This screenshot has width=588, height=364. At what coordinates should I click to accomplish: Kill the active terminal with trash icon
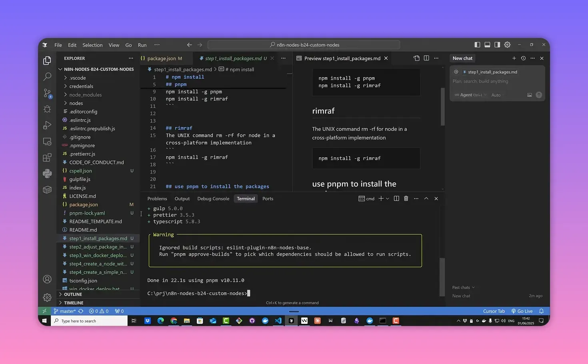[406, 198]
